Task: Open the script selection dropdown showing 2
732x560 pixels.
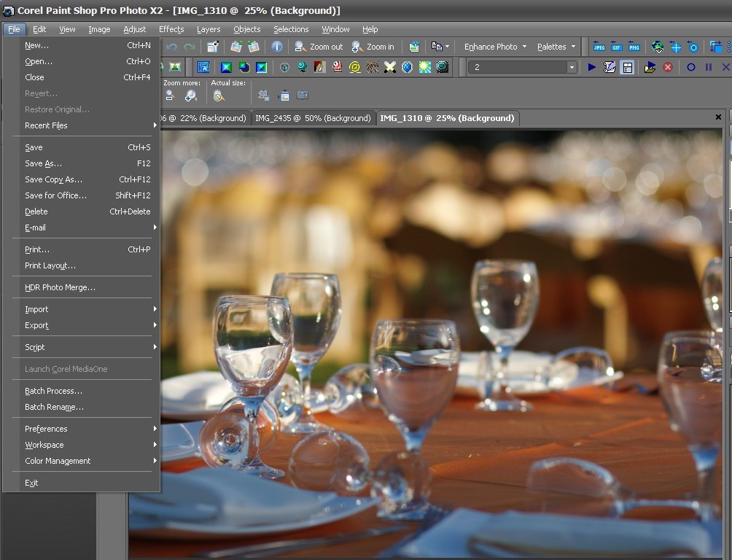Action: click(571, 67)
